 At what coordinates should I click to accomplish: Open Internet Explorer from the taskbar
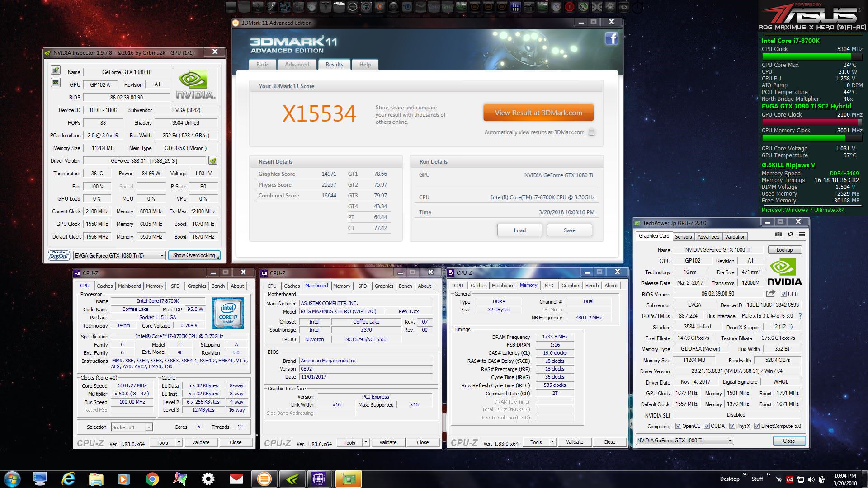[68, 479]
